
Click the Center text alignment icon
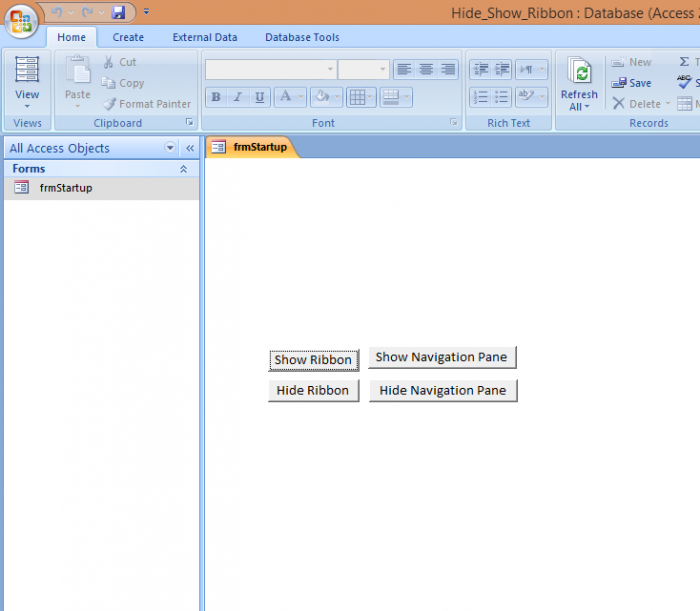(426, 69)
